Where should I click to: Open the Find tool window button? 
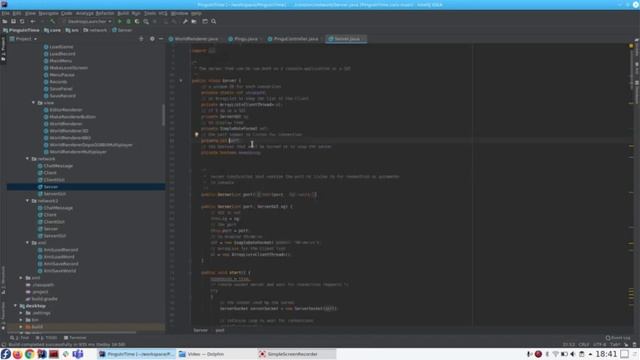[20, 338]
